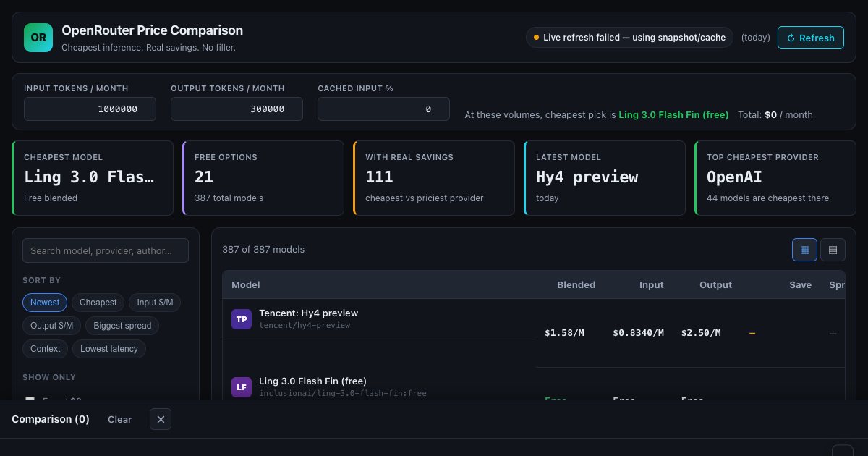Image resolution: width=868 pixels, height=456 pixels.
Task: Edit the input tokens per month field
Action: pos(90,109)
